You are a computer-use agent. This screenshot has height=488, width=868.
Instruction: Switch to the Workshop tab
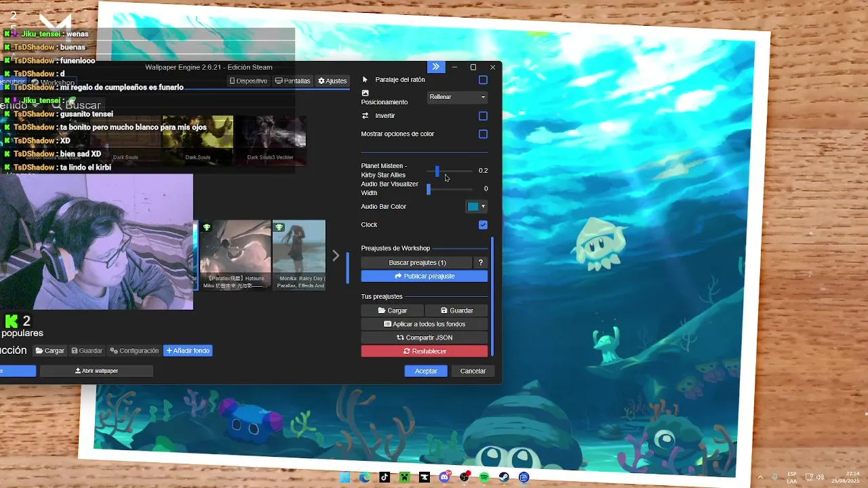(53, 83)
